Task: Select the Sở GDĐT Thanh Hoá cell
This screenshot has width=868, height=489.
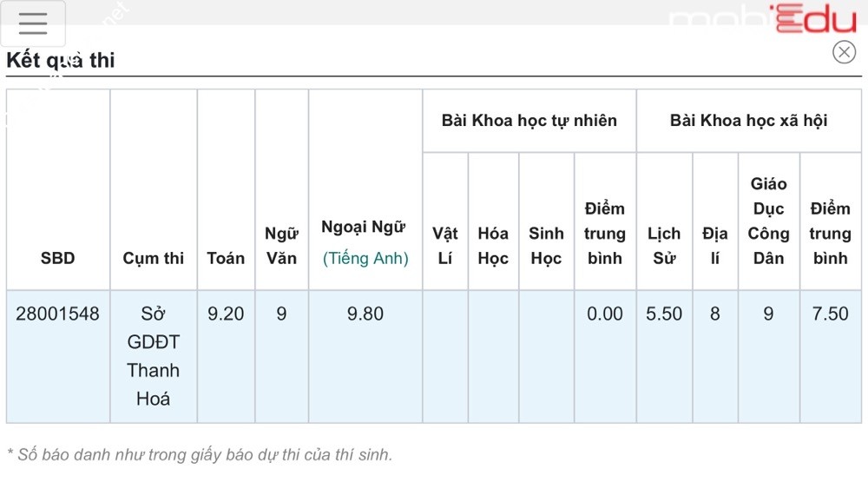Action: 154,356
